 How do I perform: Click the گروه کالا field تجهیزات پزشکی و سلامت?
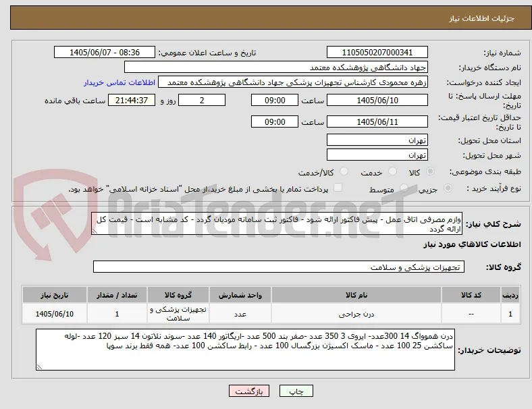(x=279, y=267)
